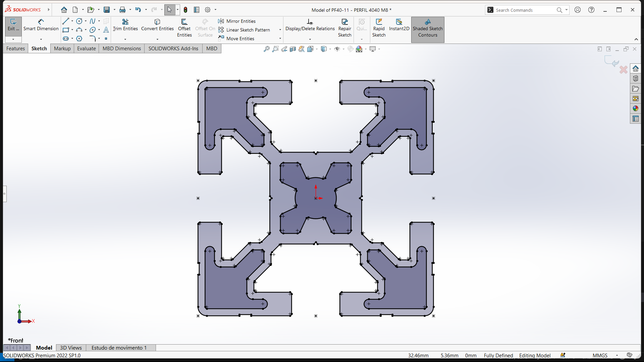Image resolution: width=644 pixels, height=362 pixels.
Task: Click Zoom to Fit icon
Action: click(267, 49)
